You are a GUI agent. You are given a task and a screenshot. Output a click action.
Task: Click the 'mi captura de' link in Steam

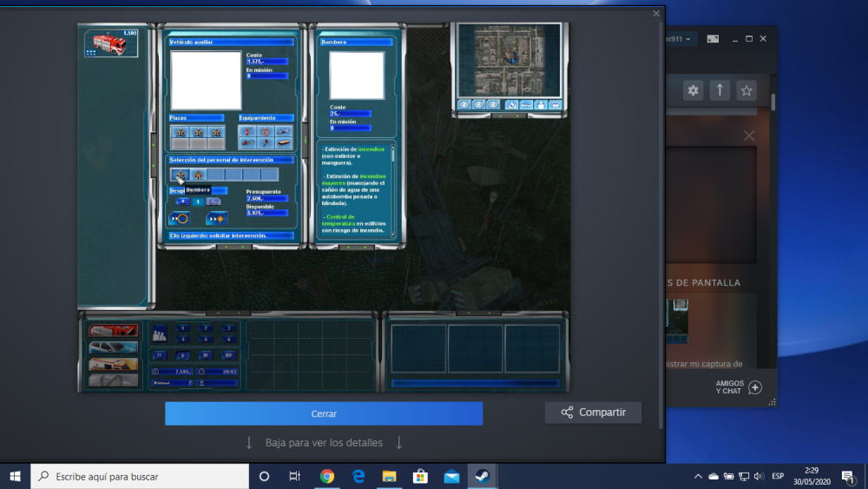tap(715, 364)
